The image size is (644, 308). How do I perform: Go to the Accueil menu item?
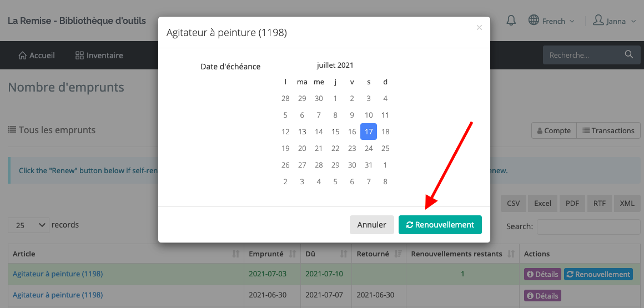(x=37, y=55)
